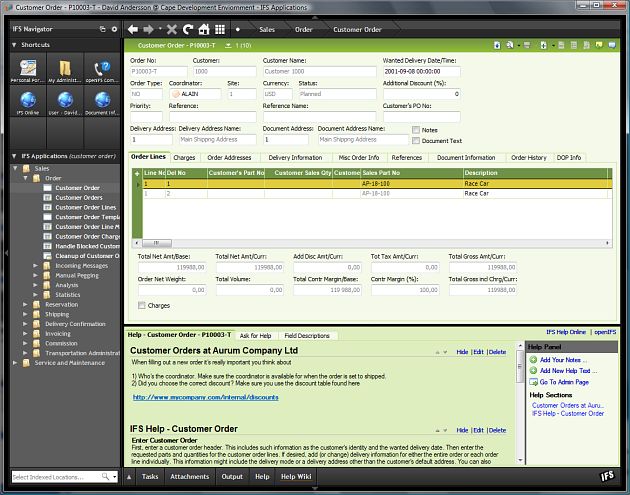The height and width of the screenshot is (495, 630).
Task: Click the help panel vertical scrollbar thumb
Action: click(520, 366)
